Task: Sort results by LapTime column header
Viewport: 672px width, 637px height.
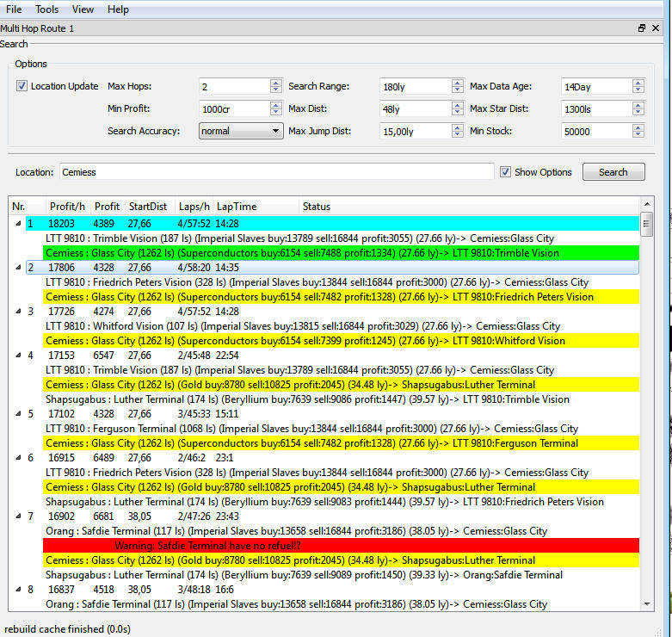Action: point(256,207)
